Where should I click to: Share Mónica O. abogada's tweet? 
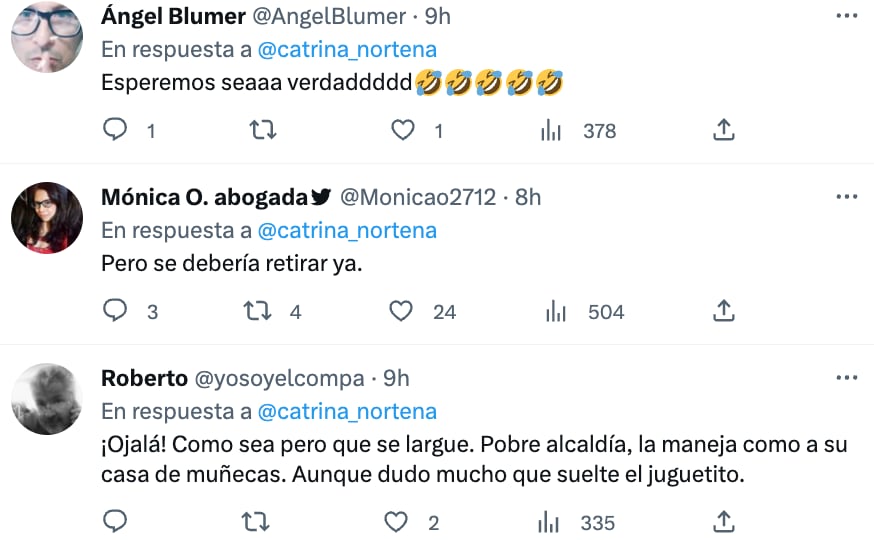click(724, 311)
